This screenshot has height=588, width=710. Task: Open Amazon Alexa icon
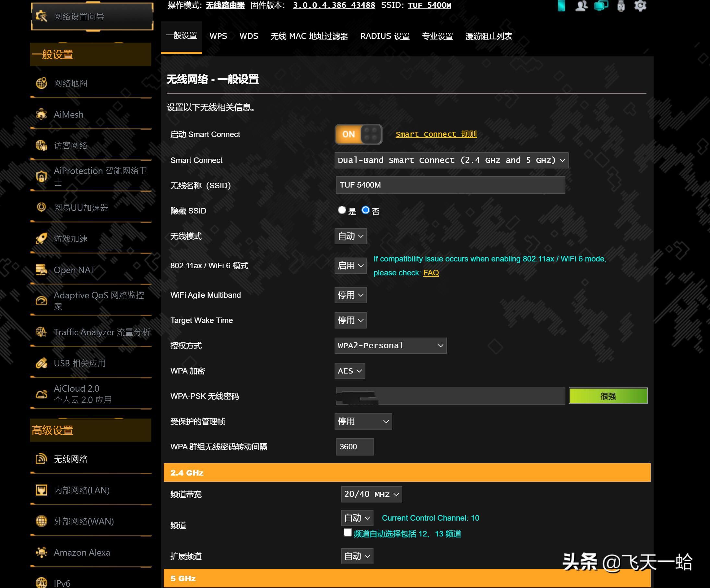[41, 552]
